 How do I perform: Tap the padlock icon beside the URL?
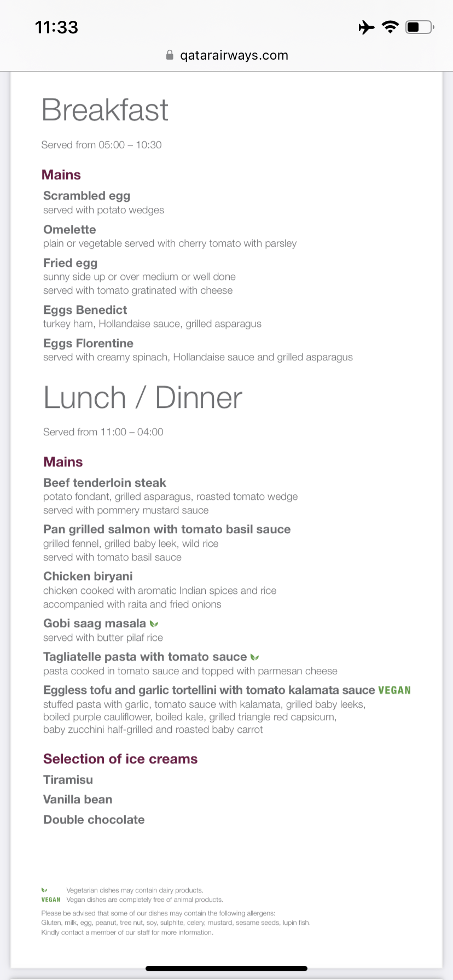[x=170, y=55]
